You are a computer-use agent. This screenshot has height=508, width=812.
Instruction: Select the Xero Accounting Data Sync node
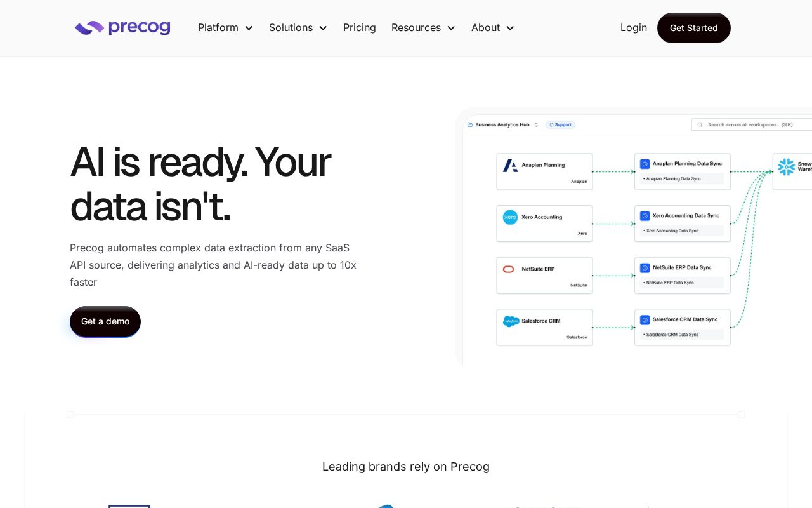(x=683, y=224)
